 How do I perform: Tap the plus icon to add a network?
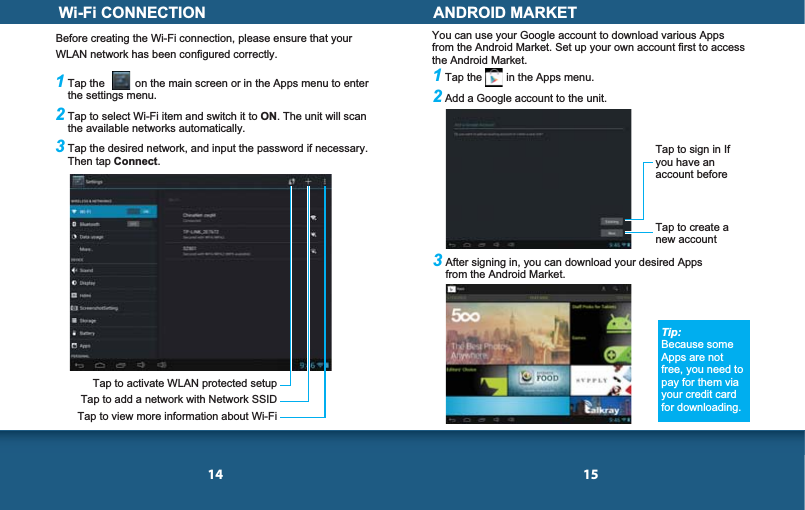pos(308,182)
